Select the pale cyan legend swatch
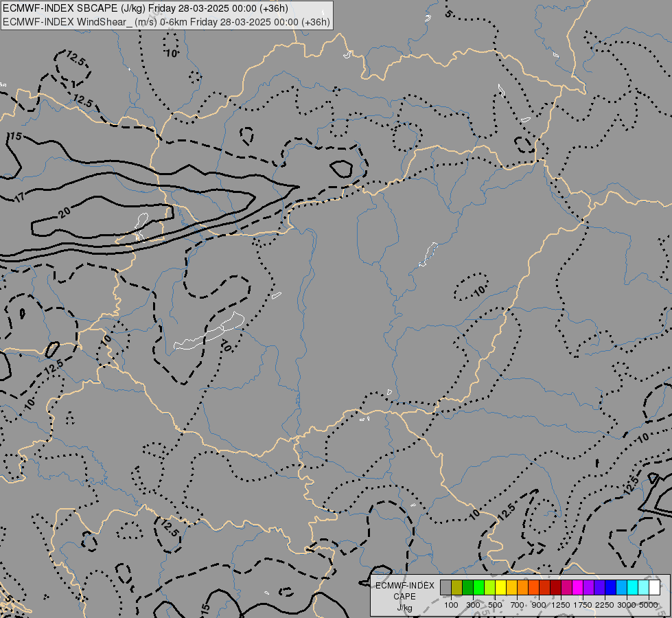The image size is (672, 618). click(644, 588)
